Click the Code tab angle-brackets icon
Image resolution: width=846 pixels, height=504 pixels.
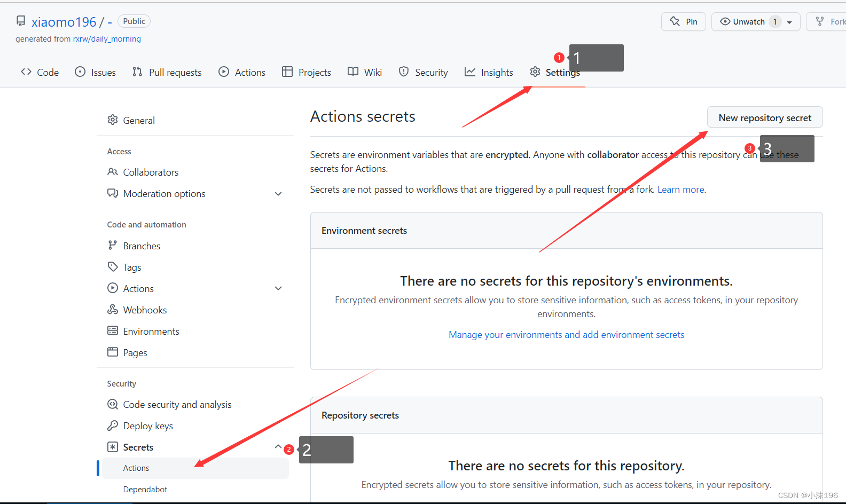tap(26, 72)
